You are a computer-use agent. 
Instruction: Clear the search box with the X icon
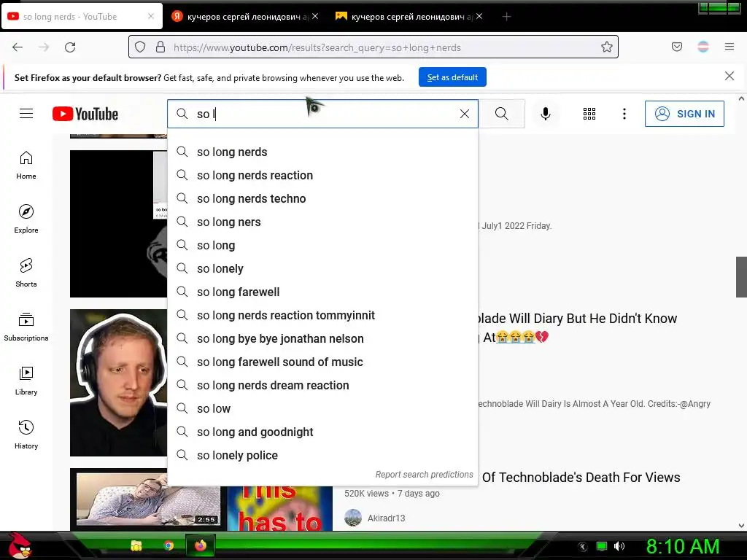[x=465, y=113]
